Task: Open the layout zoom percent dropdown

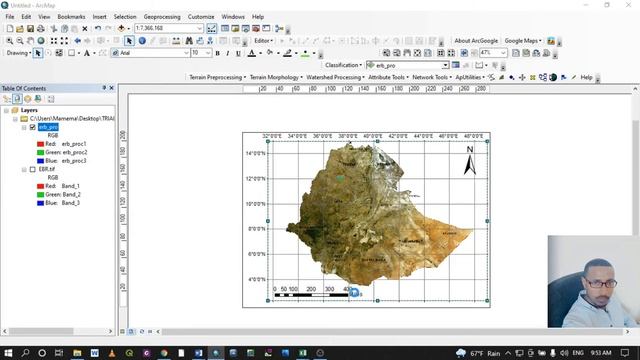Action: [x=503, y=53]
